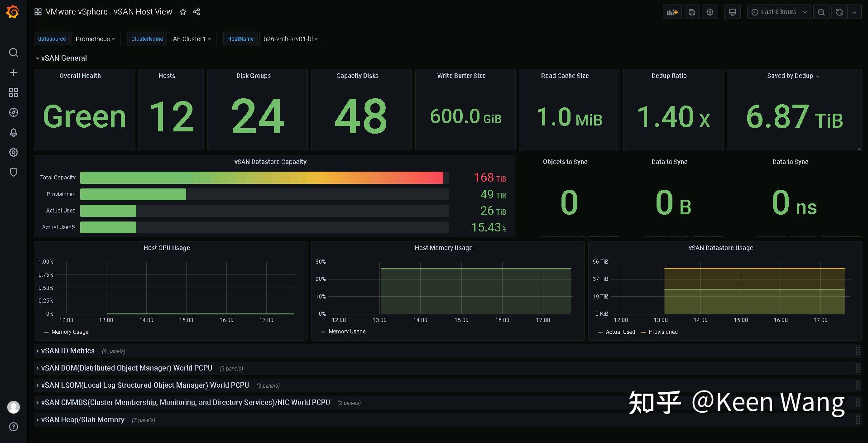The width and height of the screenshot is (868, 443).
Task: Click the Add panel icon in top toolbar
Action: 671,12
